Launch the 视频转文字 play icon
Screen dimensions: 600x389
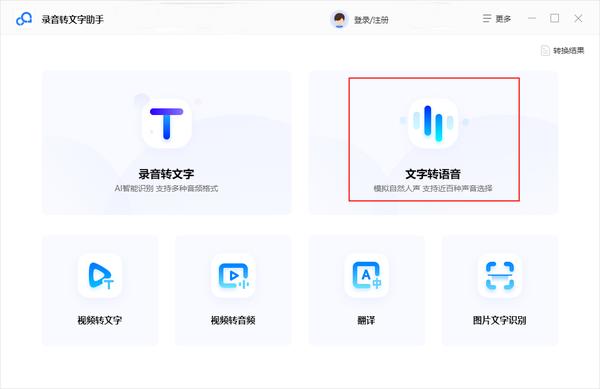click(x=100, y=275)
